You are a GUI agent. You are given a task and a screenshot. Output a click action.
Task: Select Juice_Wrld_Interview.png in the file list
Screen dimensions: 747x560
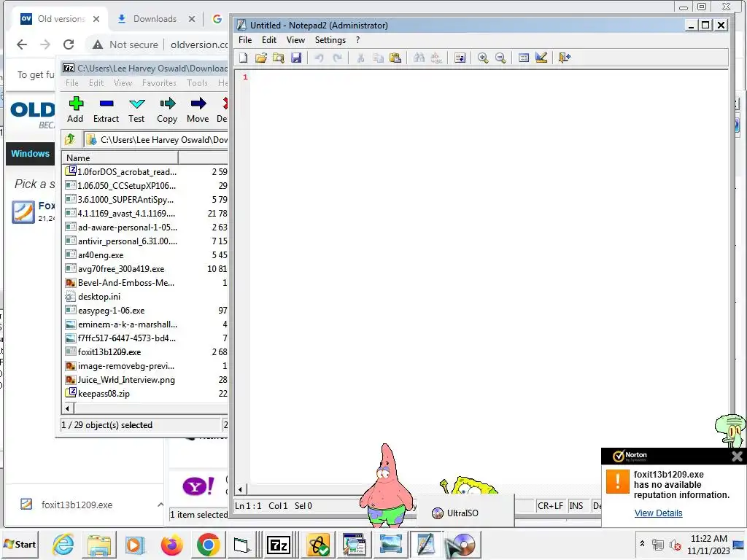[126, 379]
